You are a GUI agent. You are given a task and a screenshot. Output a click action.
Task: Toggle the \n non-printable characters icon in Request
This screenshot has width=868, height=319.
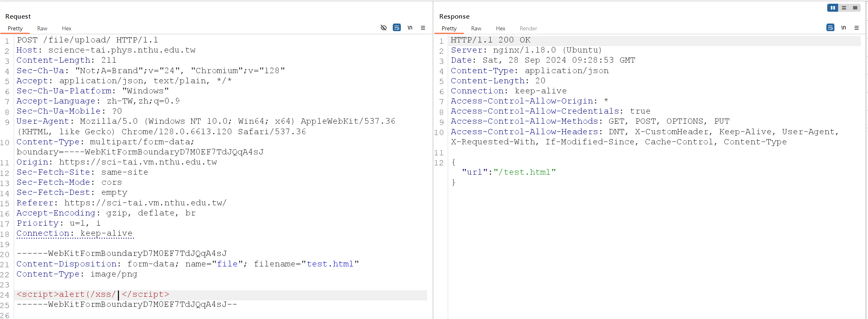pyautogui.click(x=410, y=27)
